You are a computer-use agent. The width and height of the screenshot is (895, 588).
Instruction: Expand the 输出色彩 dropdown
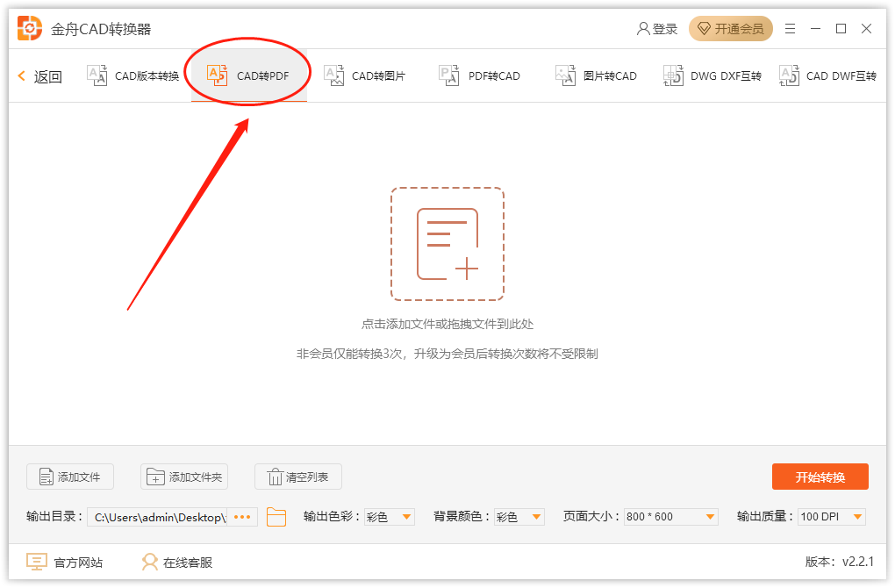click(390, 517)
